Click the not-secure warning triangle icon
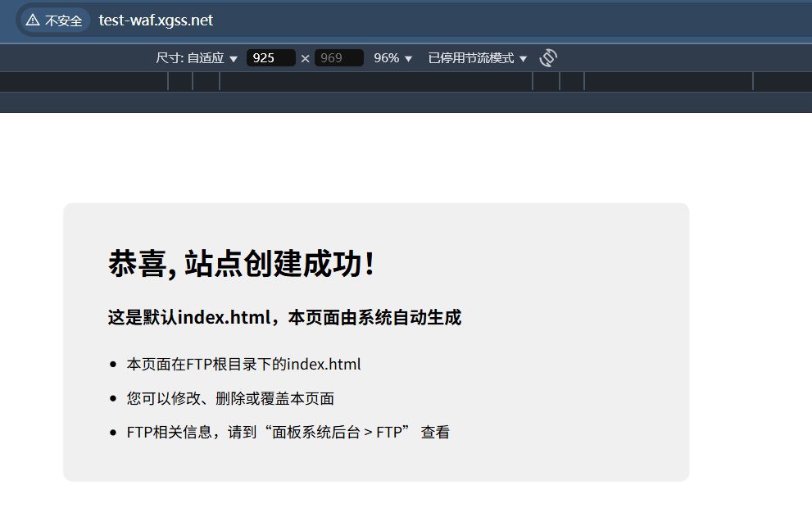 click(x=33, y=20)
